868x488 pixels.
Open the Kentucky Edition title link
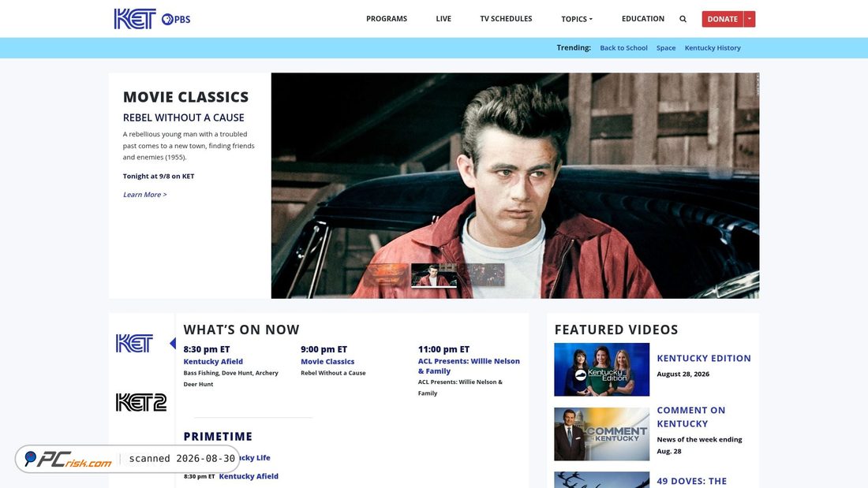(x=704, y=358)
